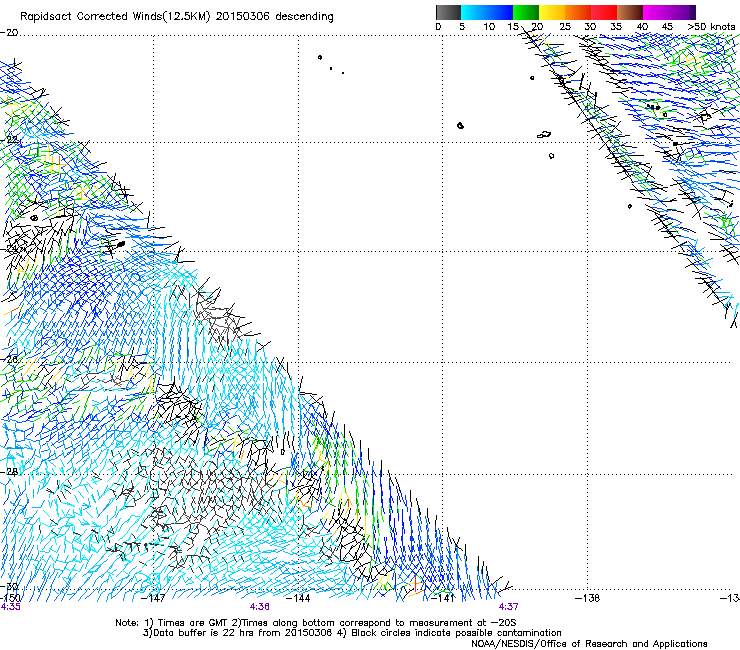
Task: Click the '45' legend scale label
Action: (667, 26)
